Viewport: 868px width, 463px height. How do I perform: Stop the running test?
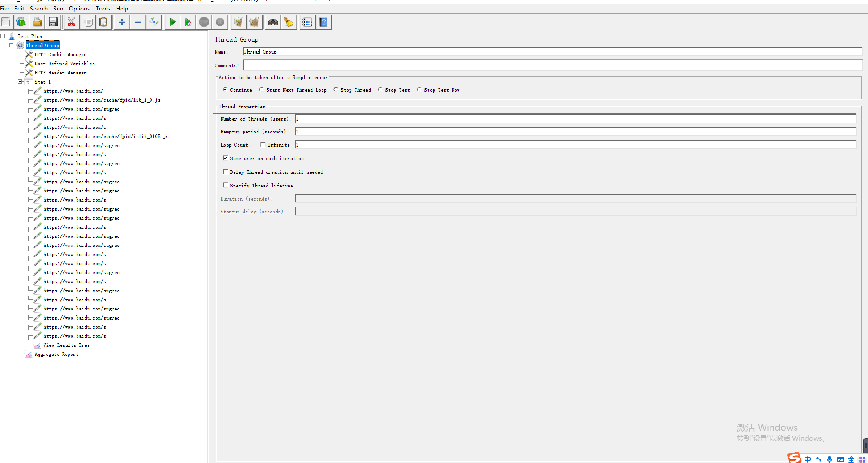tap(204, 22)
